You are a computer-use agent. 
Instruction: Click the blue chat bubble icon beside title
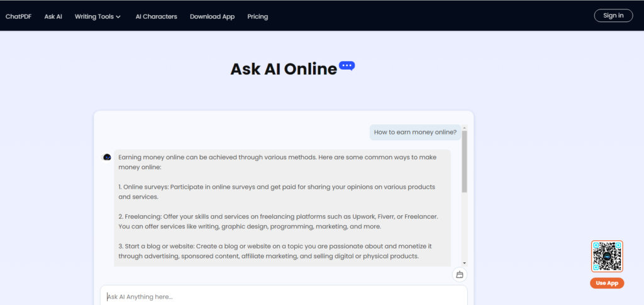coord(347,65)
